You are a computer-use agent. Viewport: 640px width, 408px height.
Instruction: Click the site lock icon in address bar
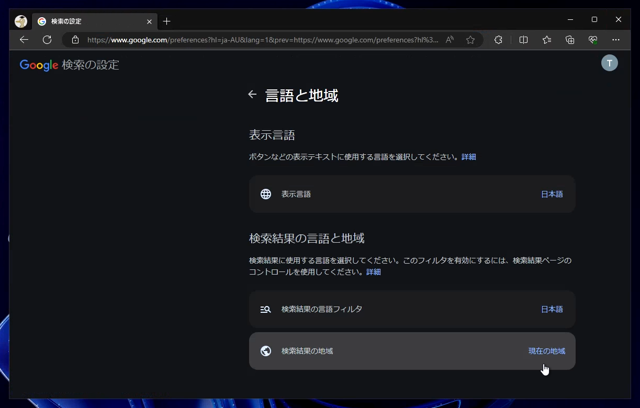pos(75,40)
